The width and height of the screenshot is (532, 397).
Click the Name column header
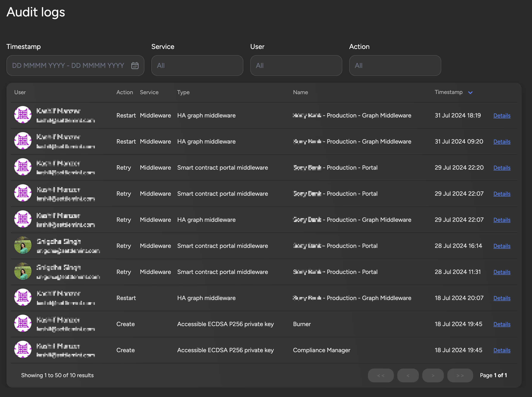(300, 92)
